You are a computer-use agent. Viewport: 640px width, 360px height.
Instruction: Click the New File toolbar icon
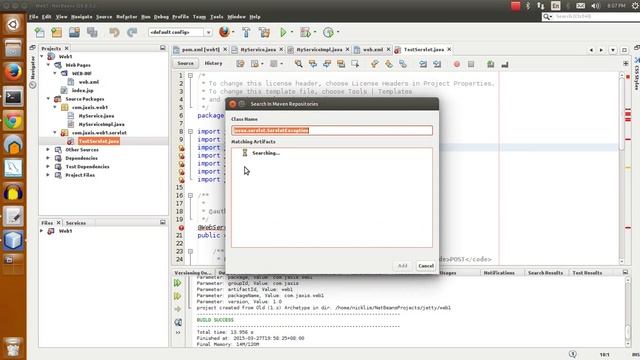pyautogui.click(x=40, y=32)
